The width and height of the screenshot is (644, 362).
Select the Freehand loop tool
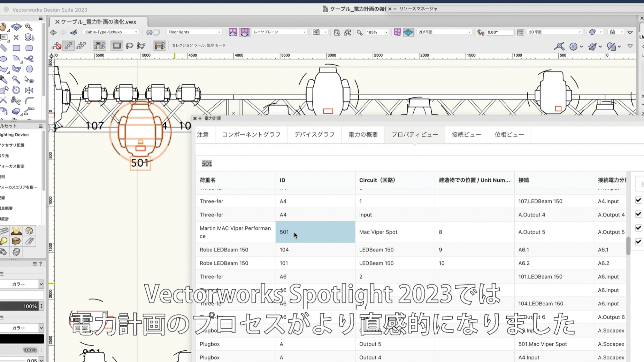pos(29,59)
